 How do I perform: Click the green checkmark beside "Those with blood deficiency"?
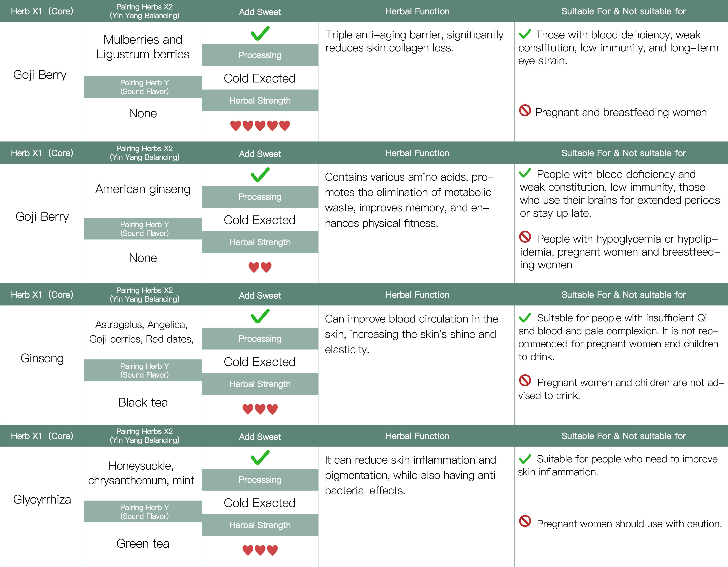[x=525, y=34]
